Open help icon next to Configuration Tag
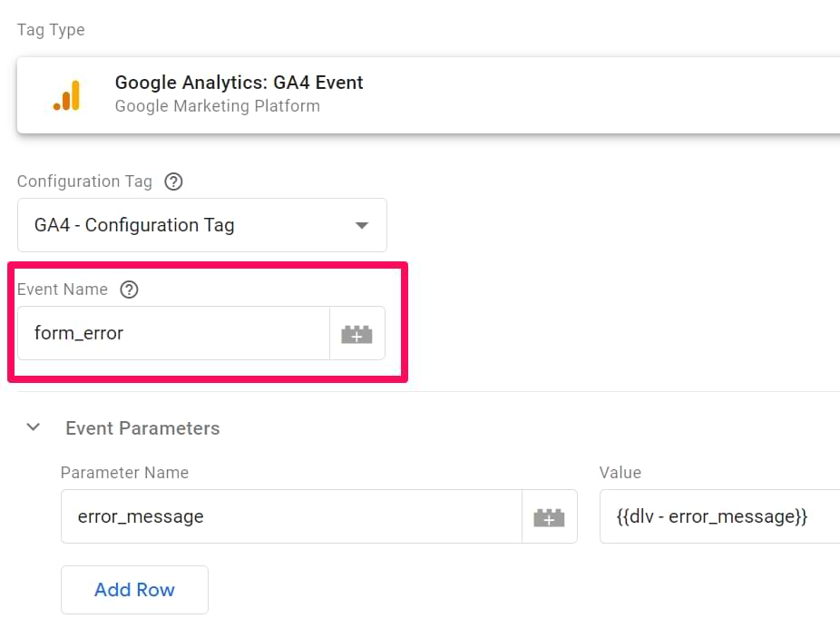This screenshot has height=638, width=840. tap(173, 182)
